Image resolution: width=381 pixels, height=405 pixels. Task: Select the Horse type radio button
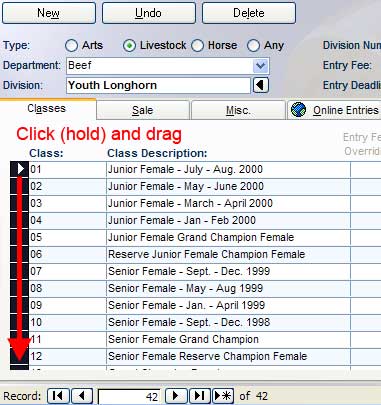pyautogui.click(x=198, y=46)
